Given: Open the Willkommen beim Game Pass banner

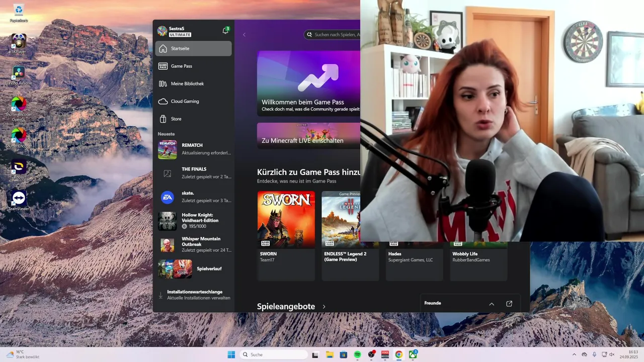Looking at the screenshot, I should click(308, 83).
